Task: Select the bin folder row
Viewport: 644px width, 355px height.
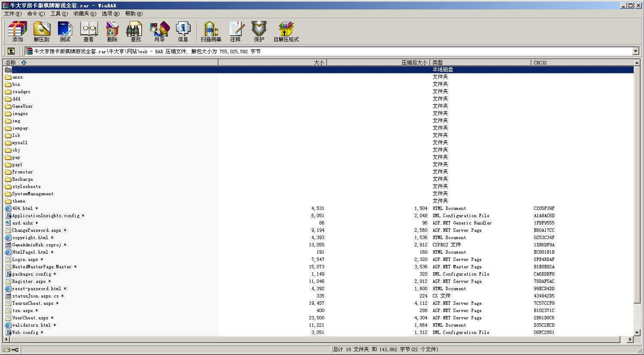Action: (x=319, y=85)
